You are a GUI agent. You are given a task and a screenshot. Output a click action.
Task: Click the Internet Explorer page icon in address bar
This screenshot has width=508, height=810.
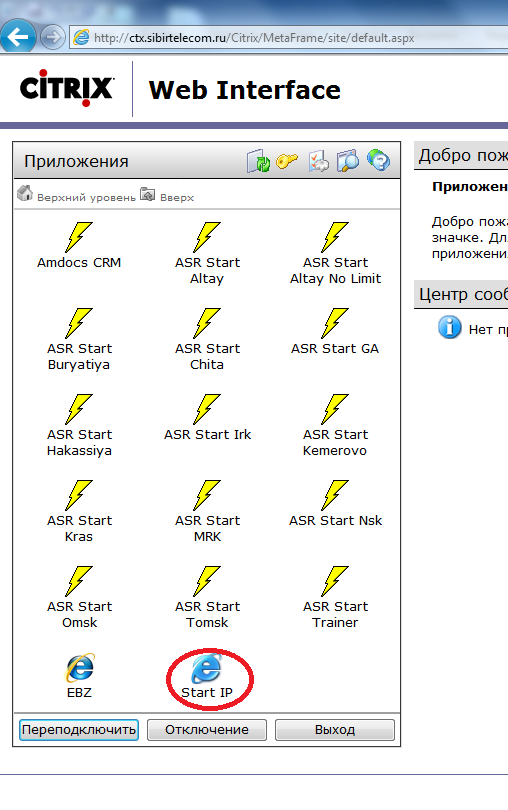tap(81, 38)
